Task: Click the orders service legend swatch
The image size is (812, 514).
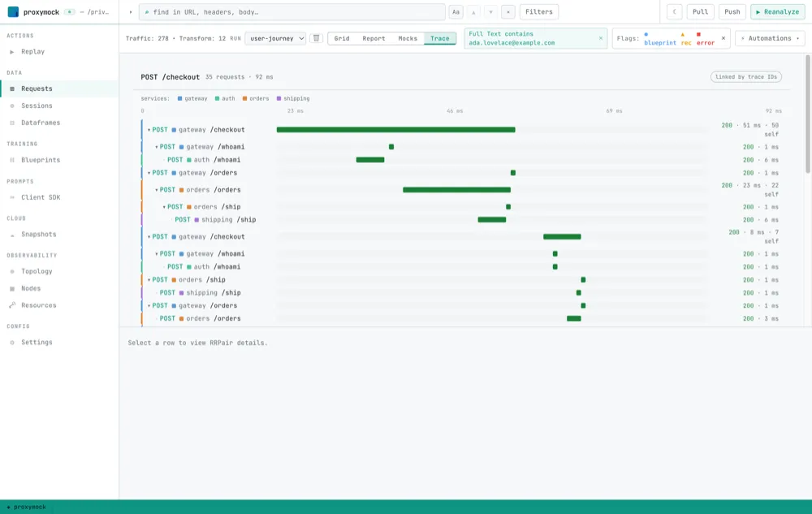Action: (245, 98)
